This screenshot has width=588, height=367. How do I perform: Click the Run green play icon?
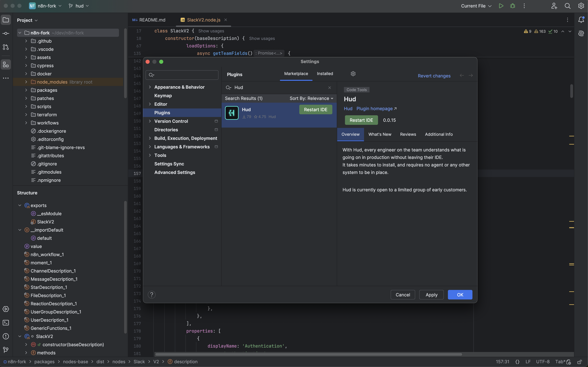pyautogui.click(x=501, y=6)
